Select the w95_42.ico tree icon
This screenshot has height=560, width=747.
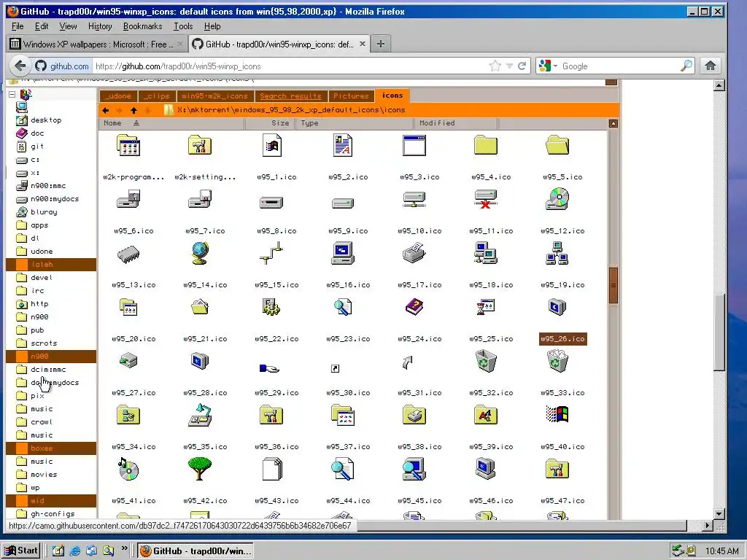[x=200, y=469]
